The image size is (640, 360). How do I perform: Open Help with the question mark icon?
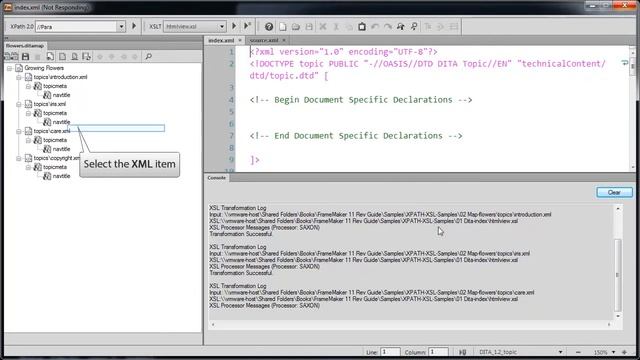[x=269, y=27]
